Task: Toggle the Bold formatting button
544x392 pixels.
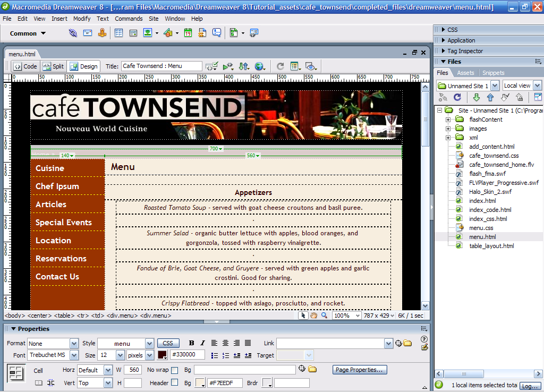Action: 191,343
